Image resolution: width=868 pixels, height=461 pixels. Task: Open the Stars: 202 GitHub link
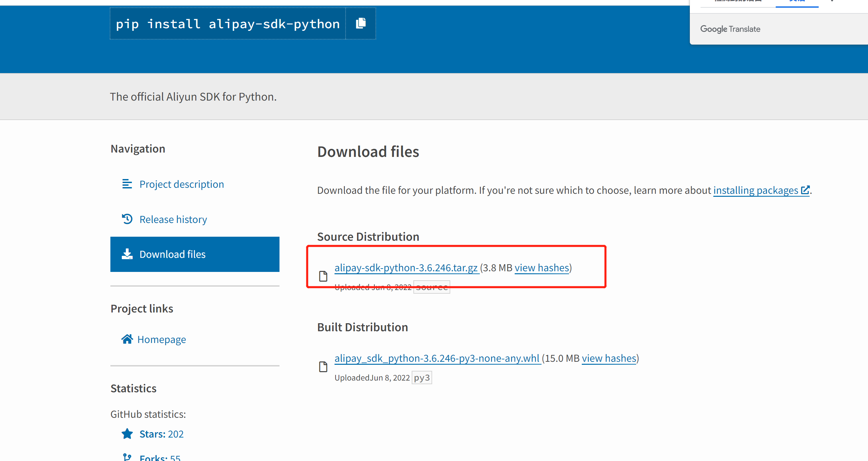(161, 434)
